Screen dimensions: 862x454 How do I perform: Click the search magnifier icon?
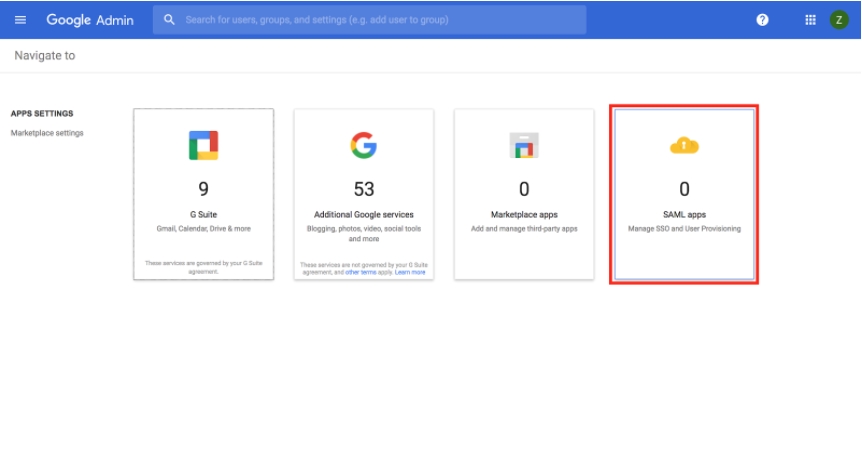pos(169,20)
